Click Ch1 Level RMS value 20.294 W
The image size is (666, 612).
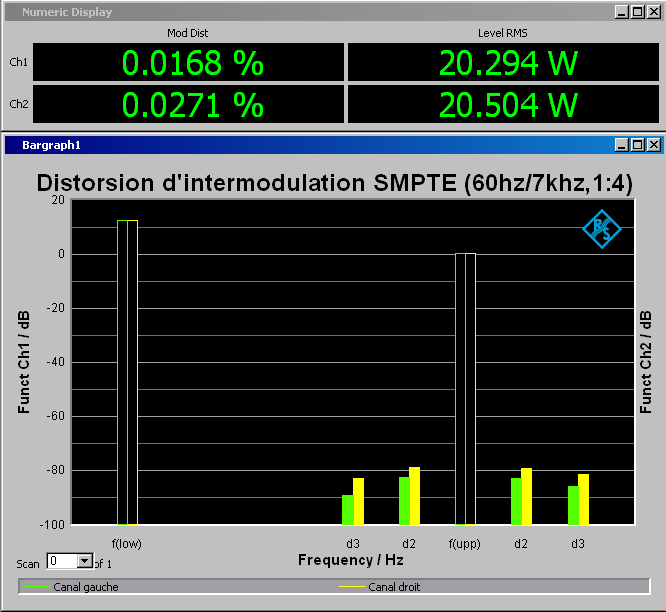[x=504, y=62]
